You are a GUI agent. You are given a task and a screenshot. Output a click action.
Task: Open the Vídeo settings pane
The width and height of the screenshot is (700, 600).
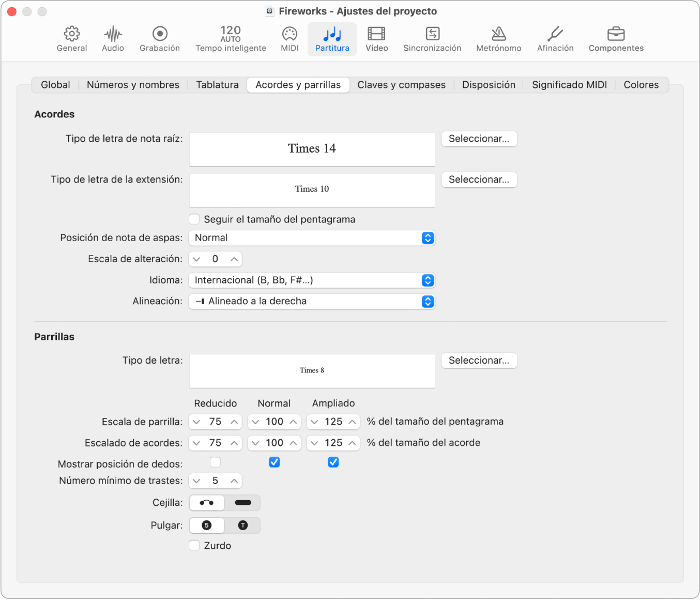(x=376, y=39)
